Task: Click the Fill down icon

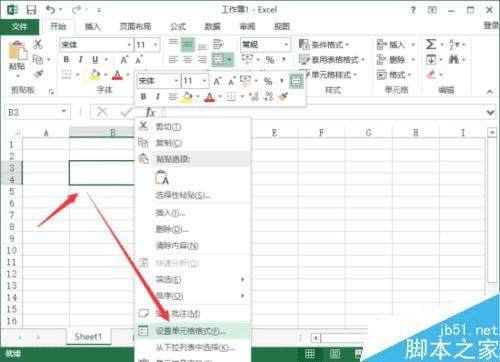Action: 431,60
